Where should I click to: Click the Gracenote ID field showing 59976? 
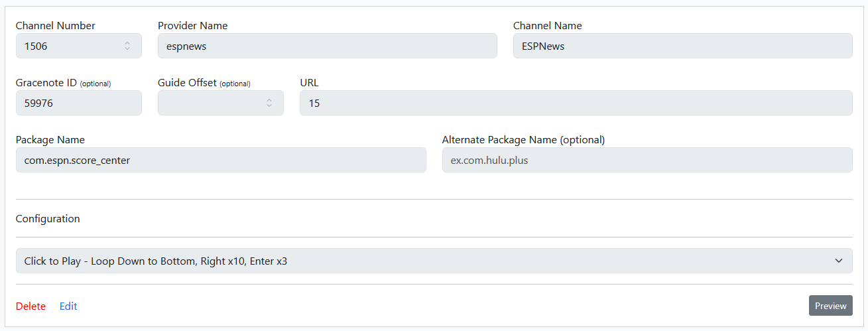click(x=78, y=103)
